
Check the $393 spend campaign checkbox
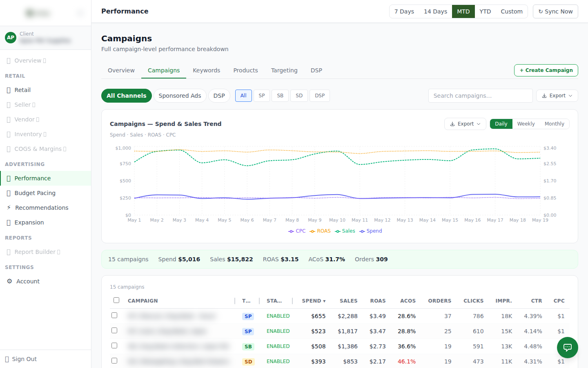coord(114,361)
